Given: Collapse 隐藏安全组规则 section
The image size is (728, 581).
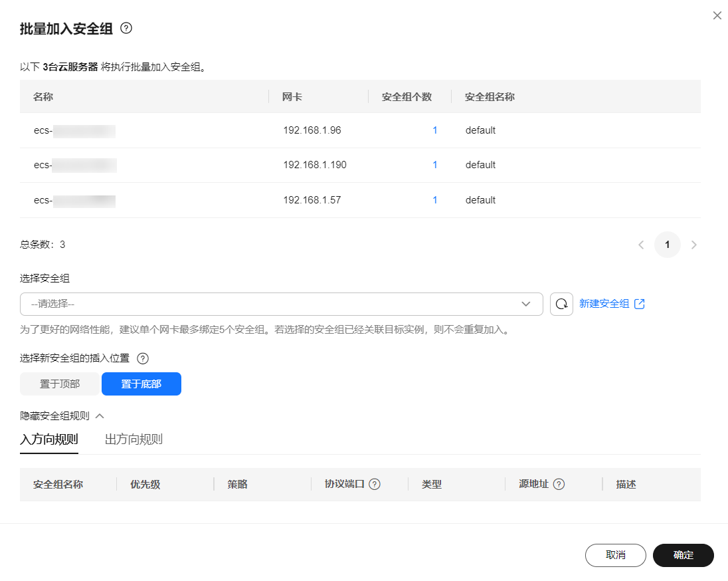Looking at the screenshot, I should pos(58,415).
